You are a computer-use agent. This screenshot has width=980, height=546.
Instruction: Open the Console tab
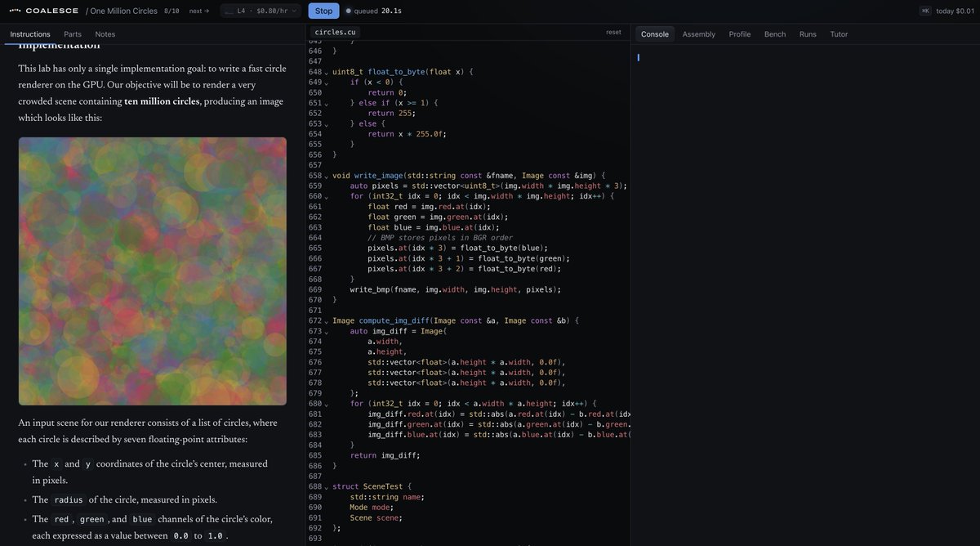click(x=655, y=34)
